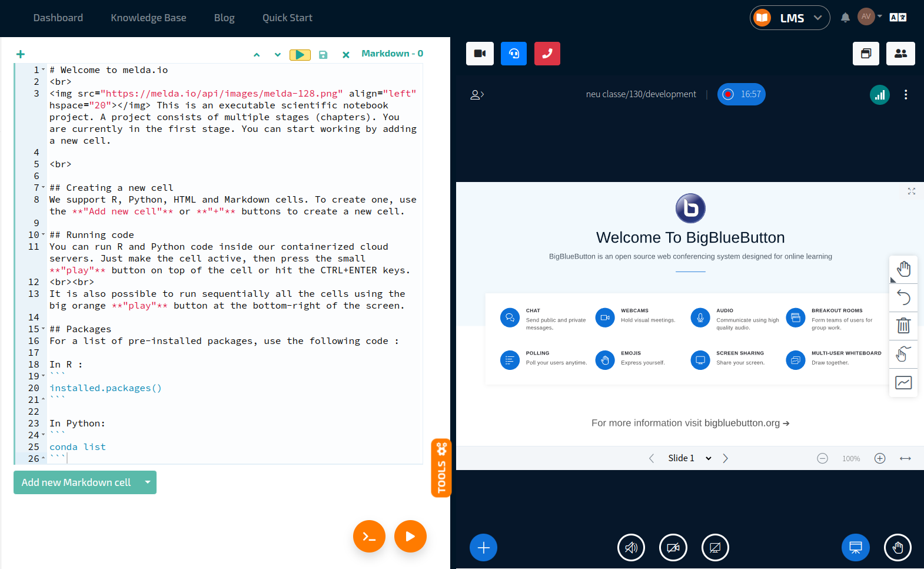Screen dimensions: 924x569
Task: Click the save cell icon
Action: 323,55
